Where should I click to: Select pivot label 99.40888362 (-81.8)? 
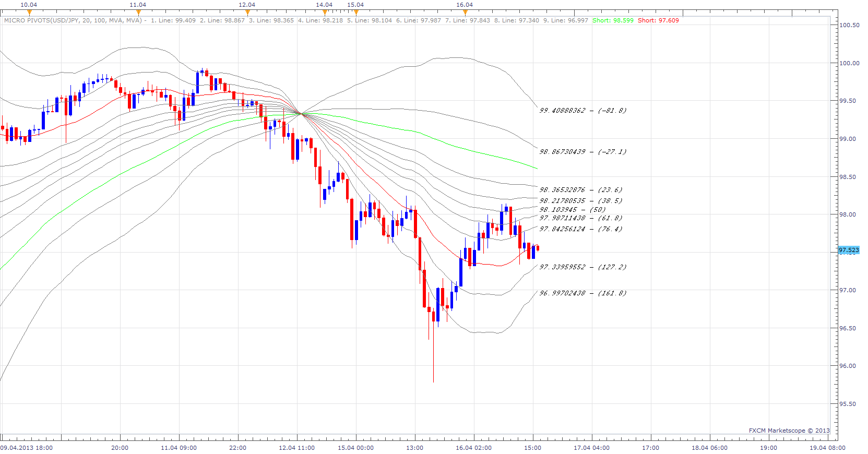pyautogui.click(x=583, y=111)
